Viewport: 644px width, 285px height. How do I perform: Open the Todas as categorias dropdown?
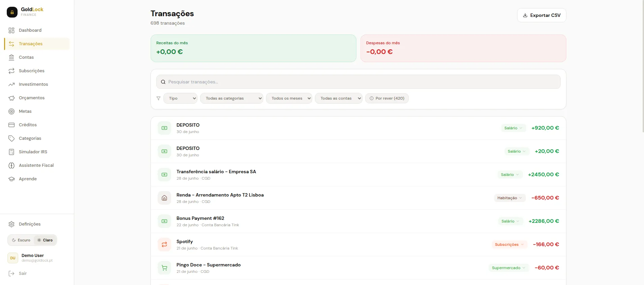(232, 98)
